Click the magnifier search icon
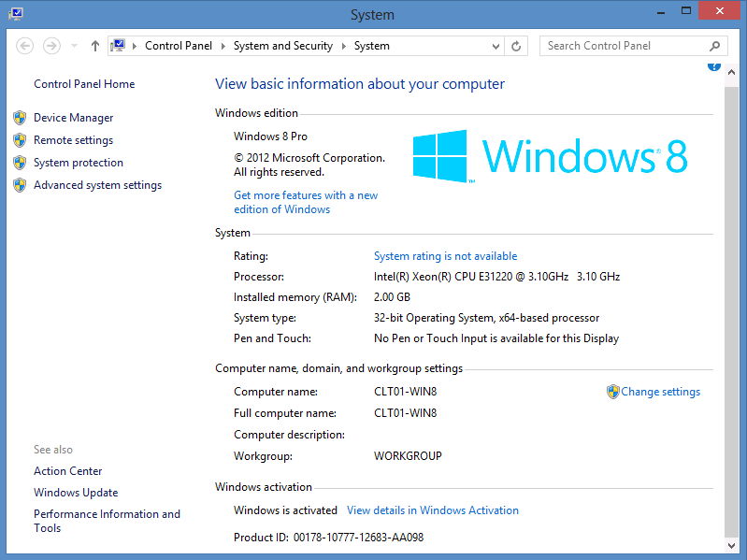Image resolution: width=747 pixels, height=560 pixels. coord(714,46)
